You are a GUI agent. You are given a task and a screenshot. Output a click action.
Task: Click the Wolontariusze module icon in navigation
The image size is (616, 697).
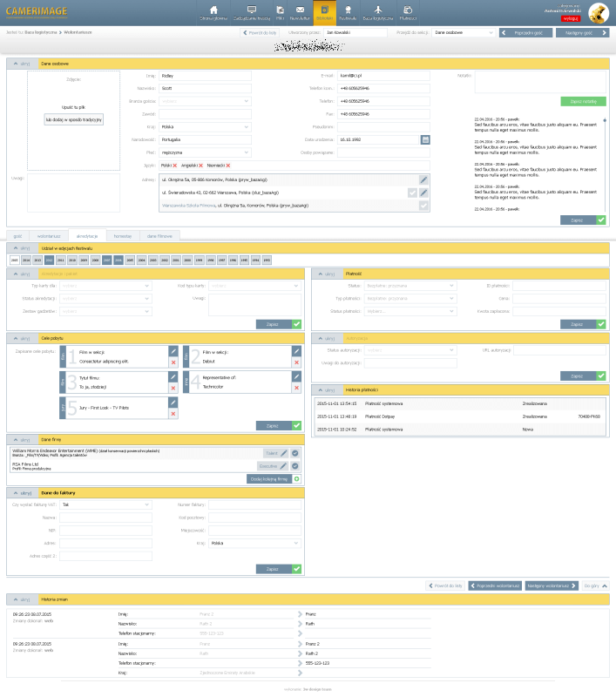[323, 11]
